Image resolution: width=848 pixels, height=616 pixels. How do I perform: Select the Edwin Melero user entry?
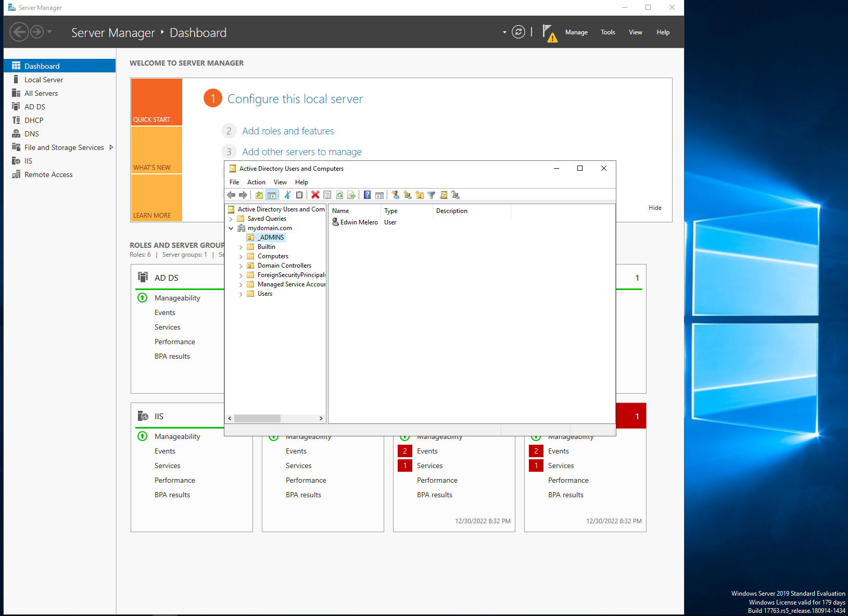[x=358, y=222]
